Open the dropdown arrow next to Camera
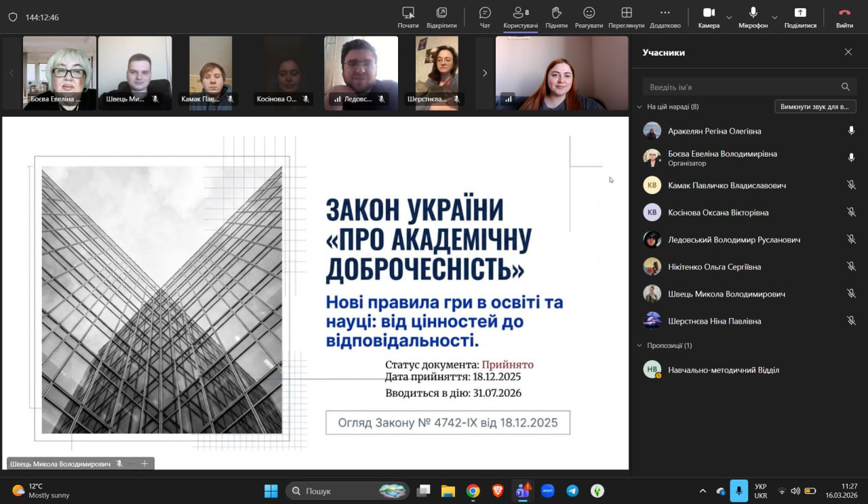The width and height of the screenshot is (868, 504). 729,17
